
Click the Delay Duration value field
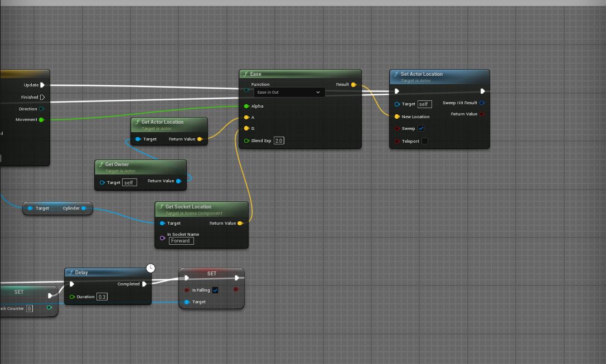pyautogui.click(x=102, y=297)
